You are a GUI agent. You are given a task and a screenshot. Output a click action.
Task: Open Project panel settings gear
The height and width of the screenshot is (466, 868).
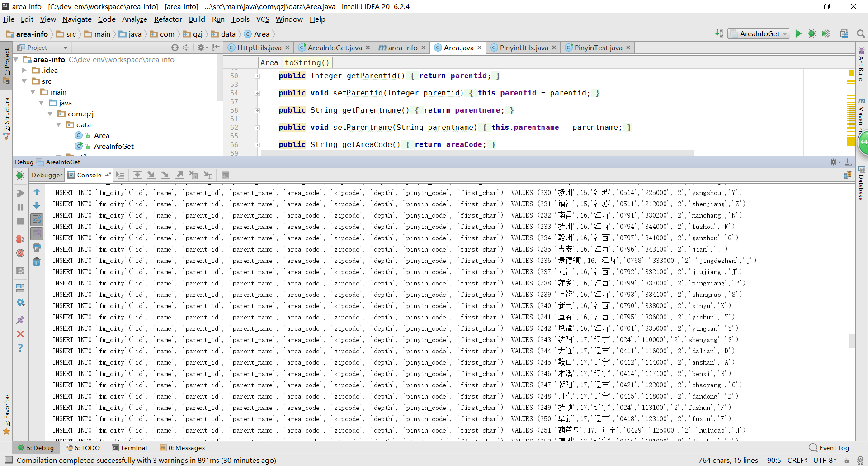click(202, 48)
